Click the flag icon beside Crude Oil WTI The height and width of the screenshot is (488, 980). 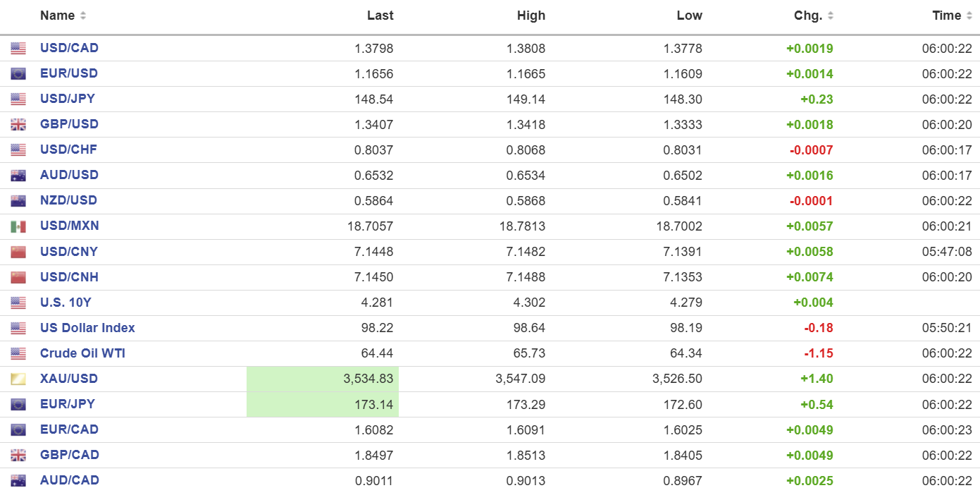(18, 354)
